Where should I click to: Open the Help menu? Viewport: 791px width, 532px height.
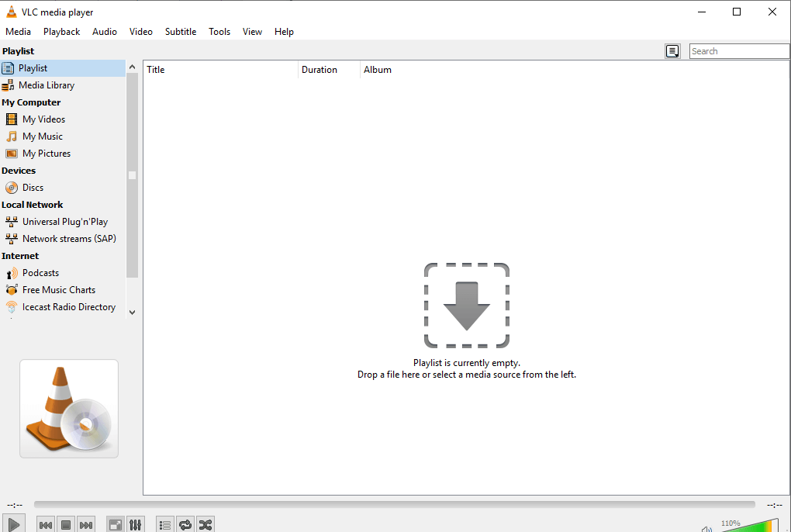tap(284, 32)
